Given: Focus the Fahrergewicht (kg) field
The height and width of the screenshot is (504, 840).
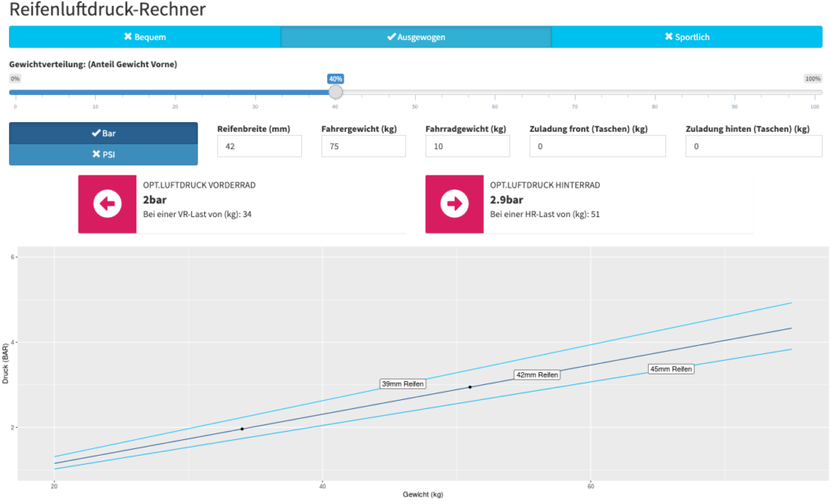Looking at the screenshot, I should [363, 146].
